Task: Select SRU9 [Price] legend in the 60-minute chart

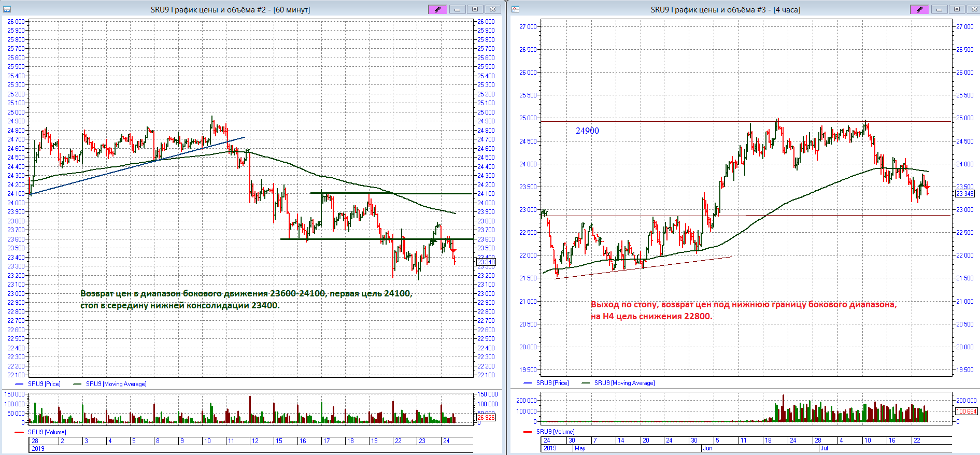Action: tap(44, 384)
